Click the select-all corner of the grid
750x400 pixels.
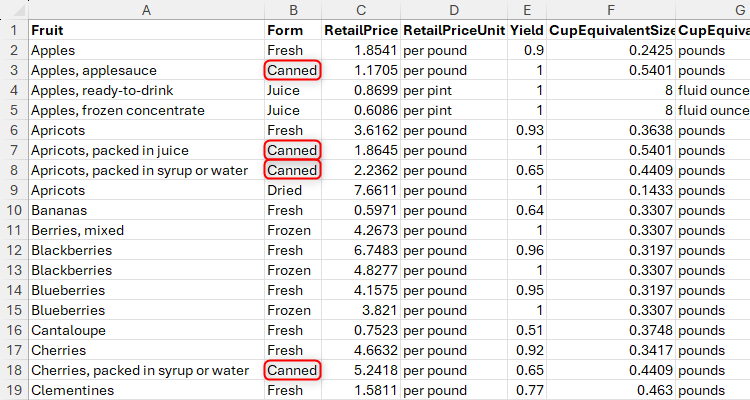(x=13, y=10)
